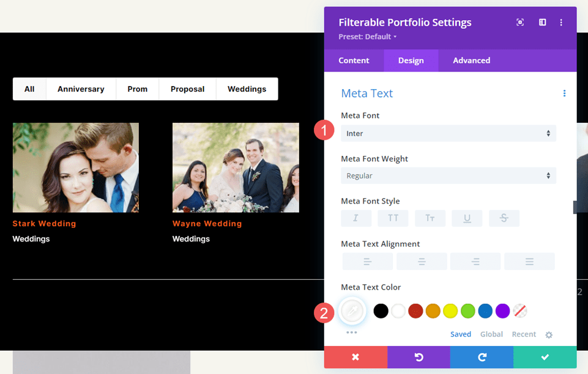Select the purple color swatch

click(x=502, y=311)
